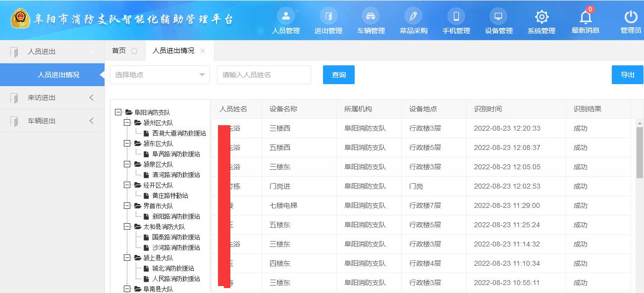Collapse the 太和县消防大队 tree node
Screen dimensions: 644x293
[x=127, y=227]
